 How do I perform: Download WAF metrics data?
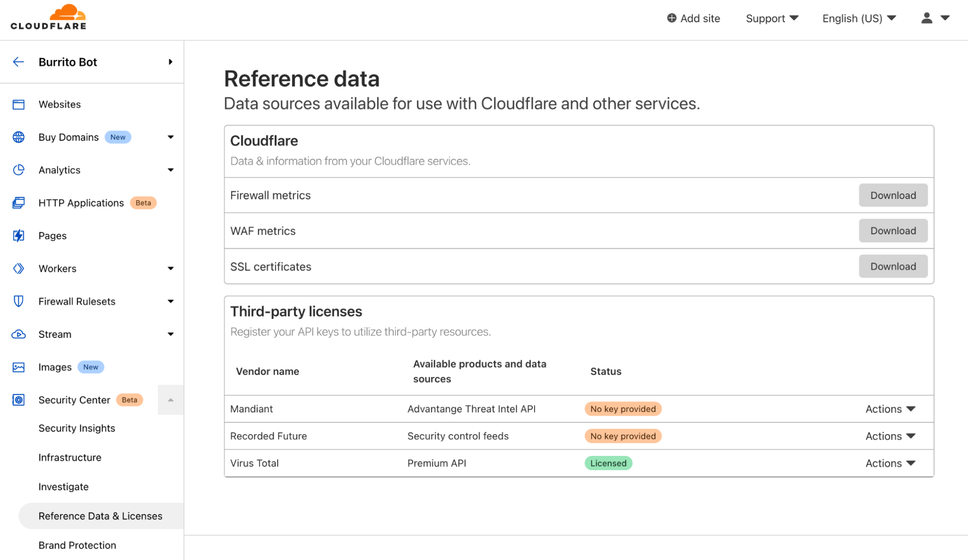click(893, 231)
